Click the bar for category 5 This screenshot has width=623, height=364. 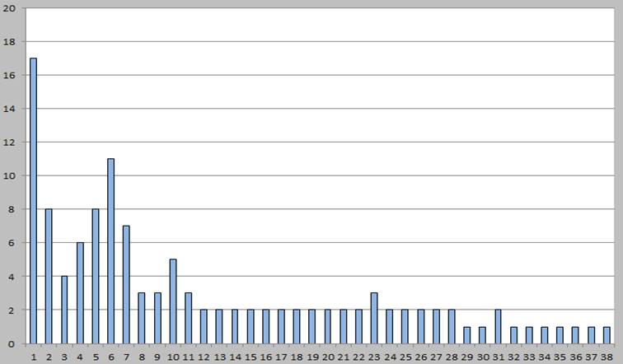coord(96,277)
